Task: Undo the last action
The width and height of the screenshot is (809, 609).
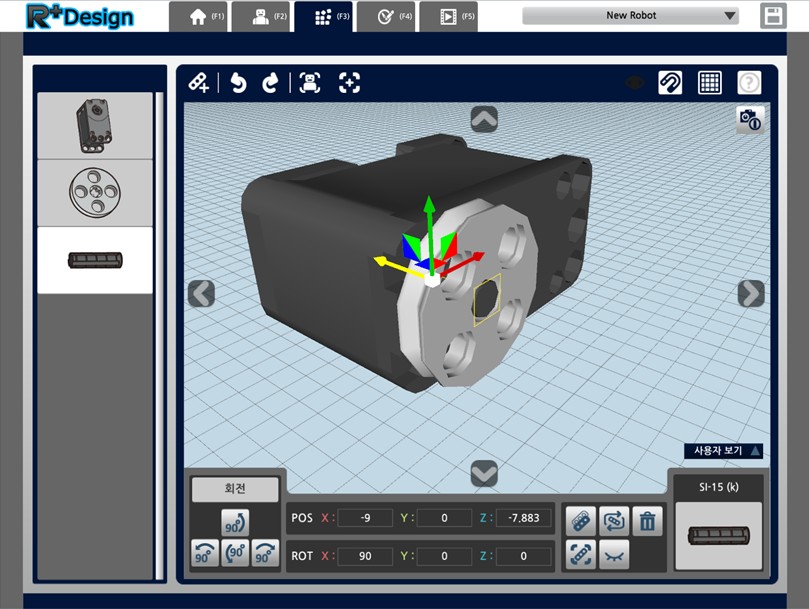Action: click(x=238, y=83)
